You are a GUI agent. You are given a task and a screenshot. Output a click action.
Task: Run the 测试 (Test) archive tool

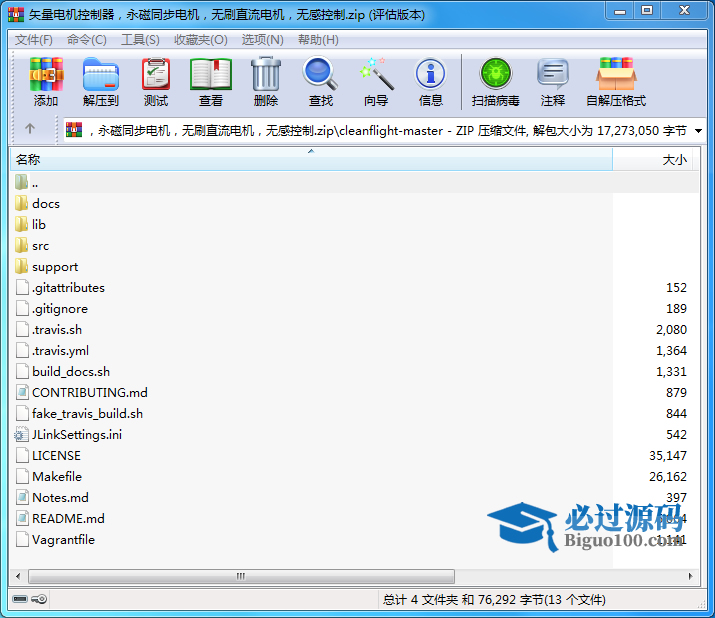pyautogui.click(x=156, y=74)
